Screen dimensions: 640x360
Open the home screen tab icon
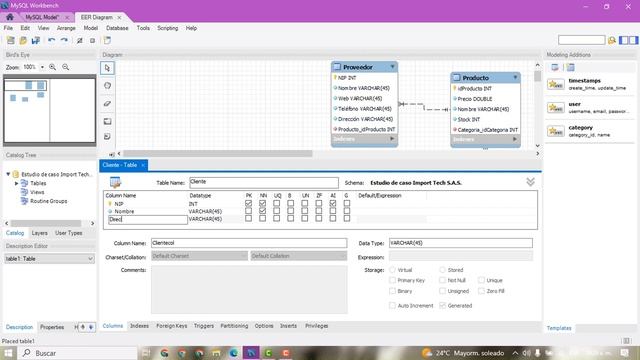10,17
